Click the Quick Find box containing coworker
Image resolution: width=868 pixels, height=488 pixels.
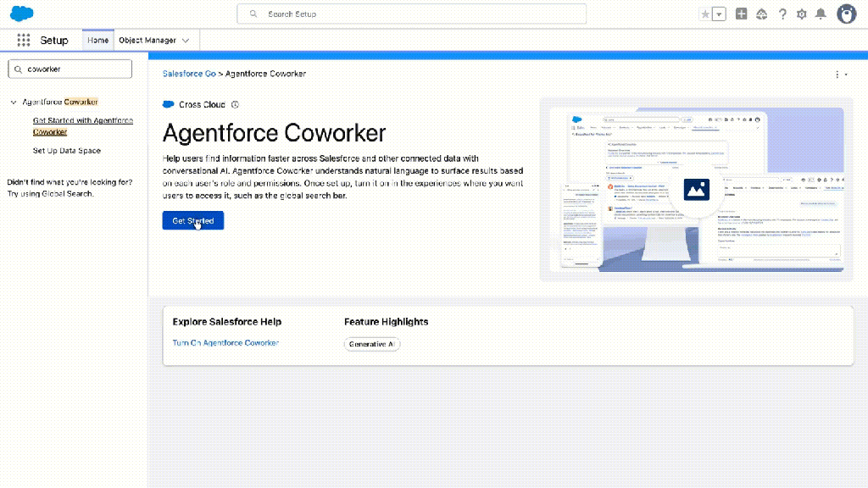[70, 69]
